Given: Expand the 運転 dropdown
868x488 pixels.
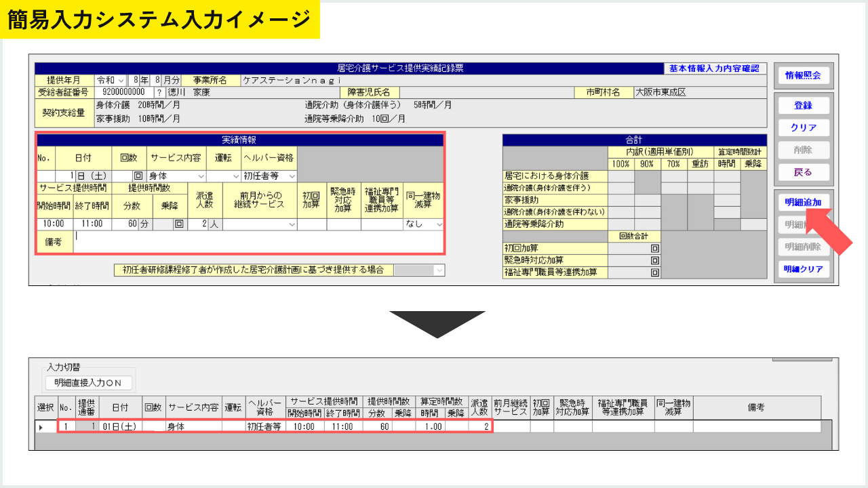Looking at the screenshot, I should [x=224, y=176].
